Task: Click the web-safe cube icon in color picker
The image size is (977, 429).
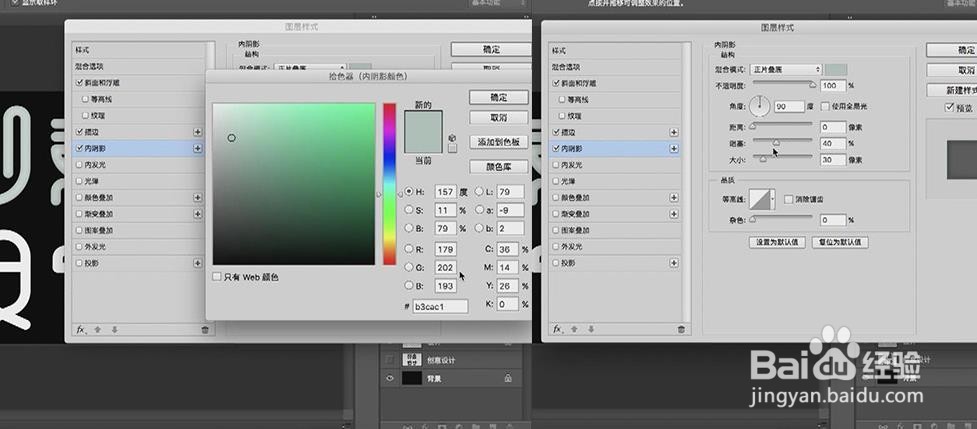Action: point(452,138)
